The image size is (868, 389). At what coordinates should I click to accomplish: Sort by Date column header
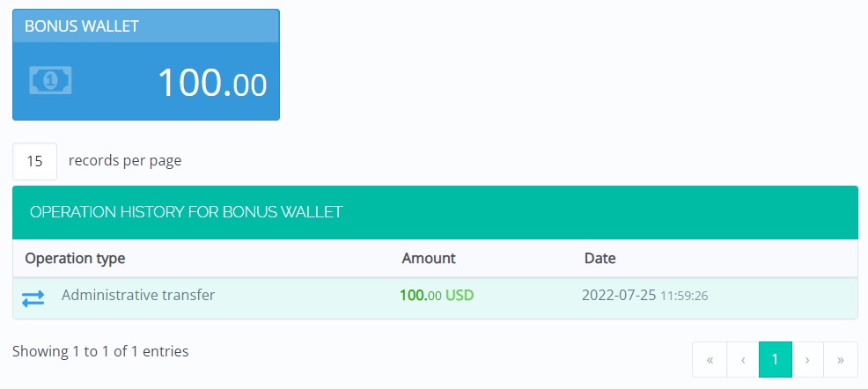[600, 259]
